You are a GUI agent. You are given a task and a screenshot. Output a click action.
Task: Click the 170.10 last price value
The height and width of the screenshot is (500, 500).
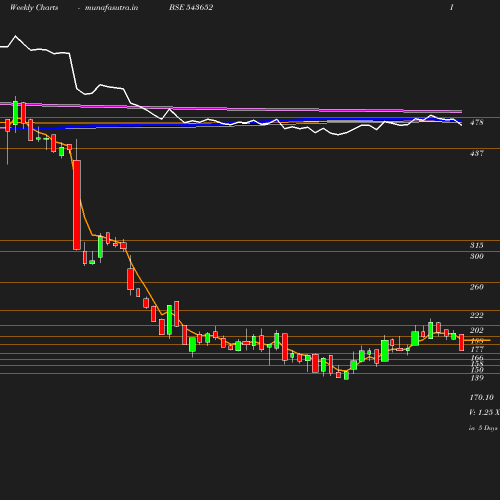(x=481, y=397)
